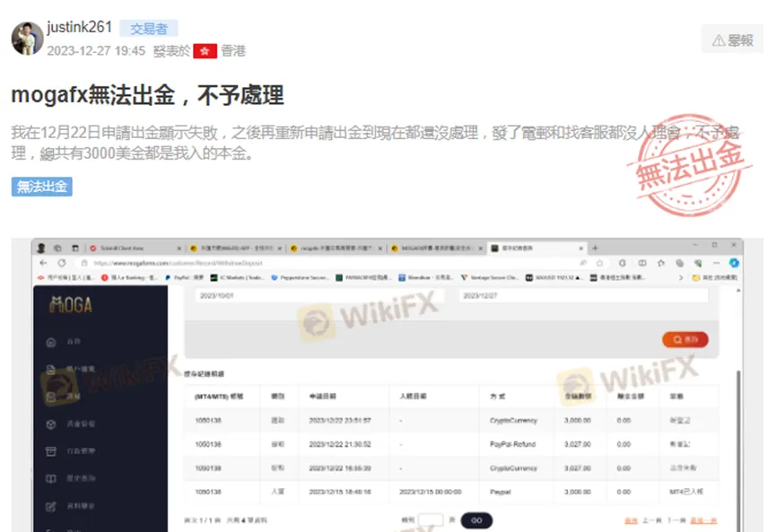Click the 交易者 trader badge
776x532 pixels.
(x=148, y=29)
